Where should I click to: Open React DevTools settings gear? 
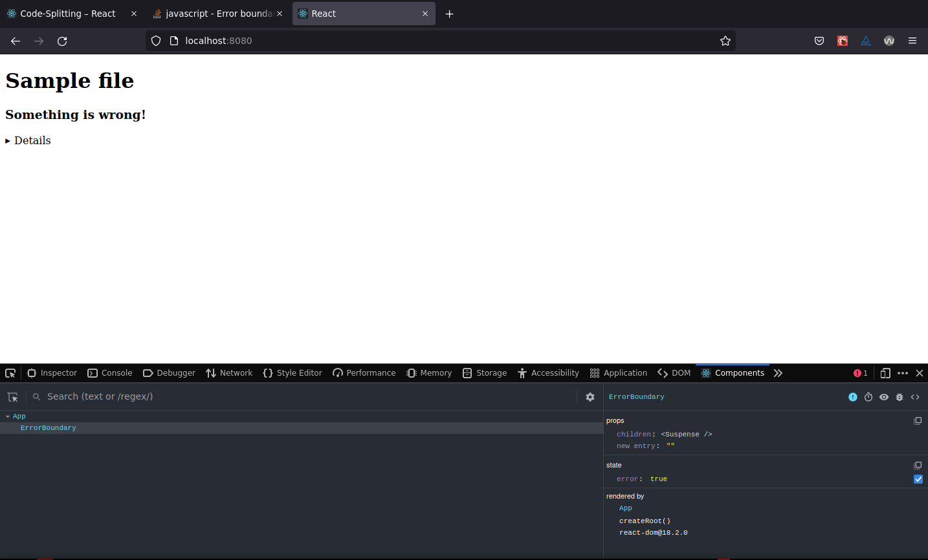coord(590,397)
